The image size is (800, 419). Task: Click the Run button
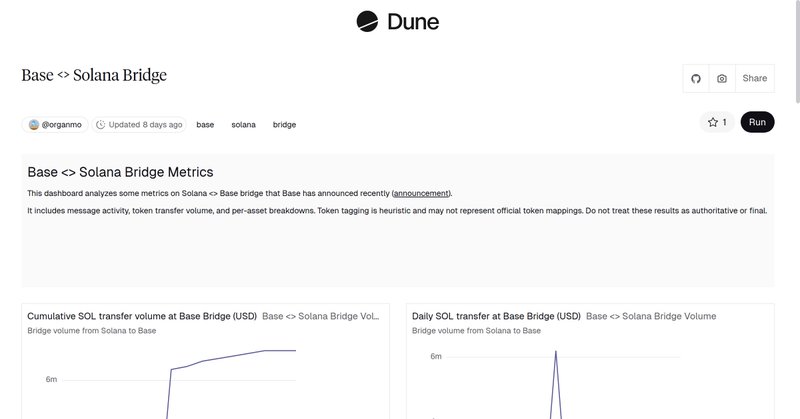pyautogui.click(x=757, y=122)
